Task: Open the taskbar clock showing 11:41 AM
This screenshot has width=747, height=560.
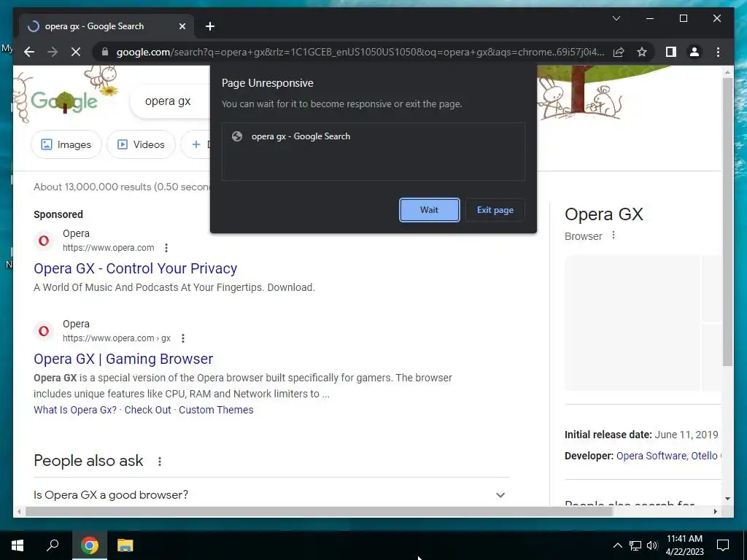Action: tap(684, 545)
